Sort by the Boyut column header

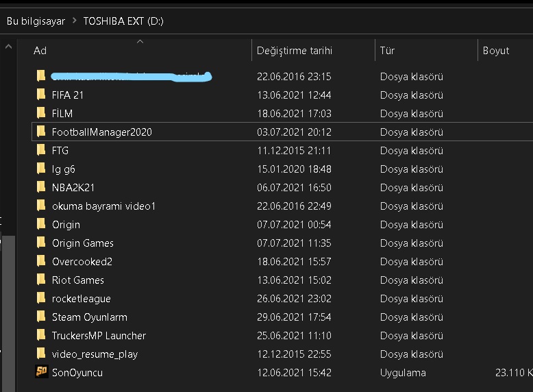tap(496, 51)
